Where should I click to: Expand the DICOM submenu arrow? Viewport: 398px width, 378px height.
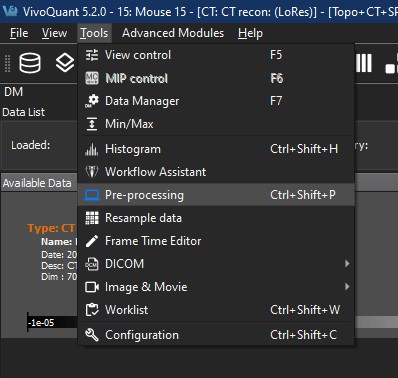point(347,264)
